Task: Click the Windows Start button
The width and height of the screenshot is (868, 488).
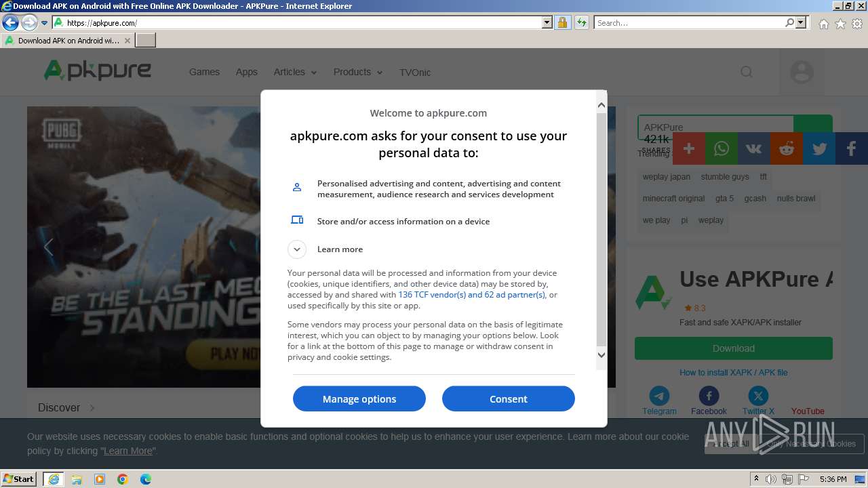Action: pyautogui.click(x=19, y=479)
